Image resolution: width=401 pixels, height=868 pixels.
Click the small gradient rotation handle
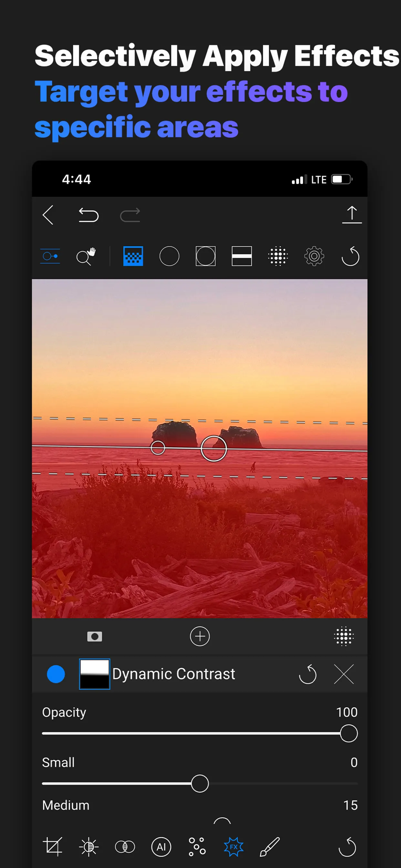tap(158, 448)
